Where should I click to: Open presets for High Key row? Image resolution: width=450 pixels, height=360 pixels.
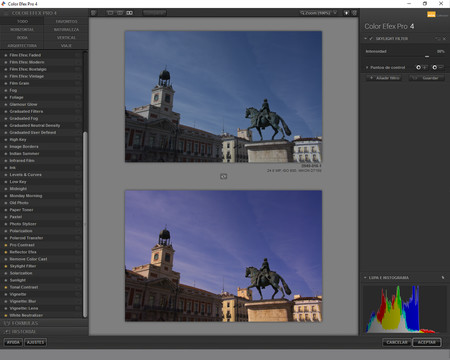click(x=78, y=140)
